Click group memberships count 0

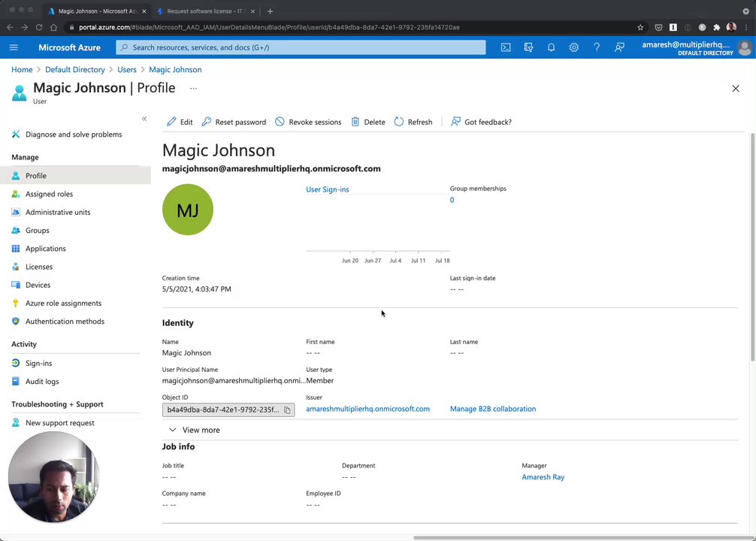tap(452, 200)
